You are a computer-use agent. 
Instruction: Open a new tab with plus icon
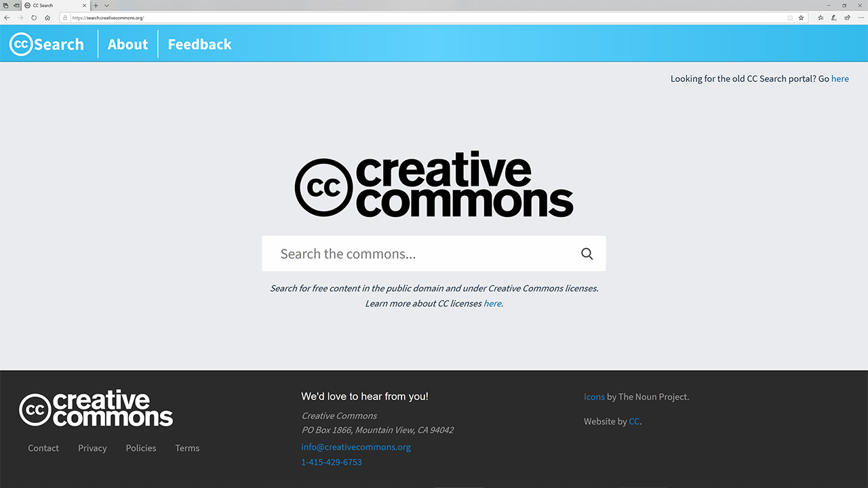(x=96, y=5)
